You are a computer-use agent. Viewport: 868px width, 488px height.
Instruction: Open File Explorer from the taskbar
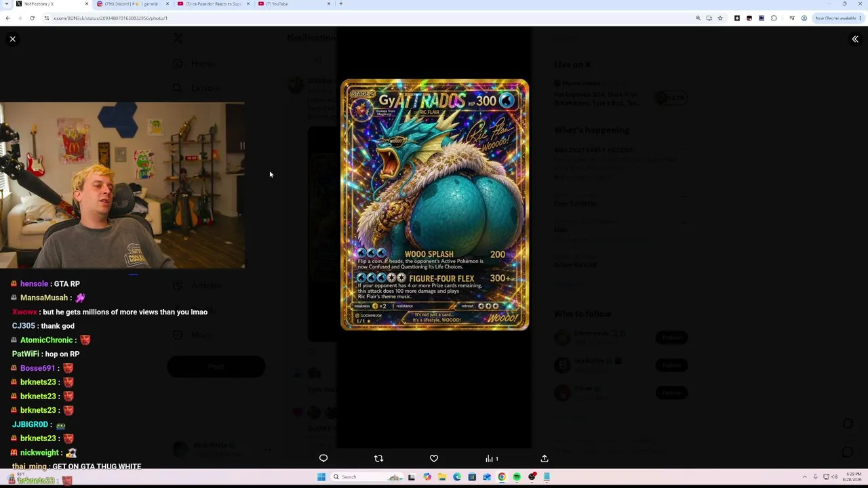(441, 477)
